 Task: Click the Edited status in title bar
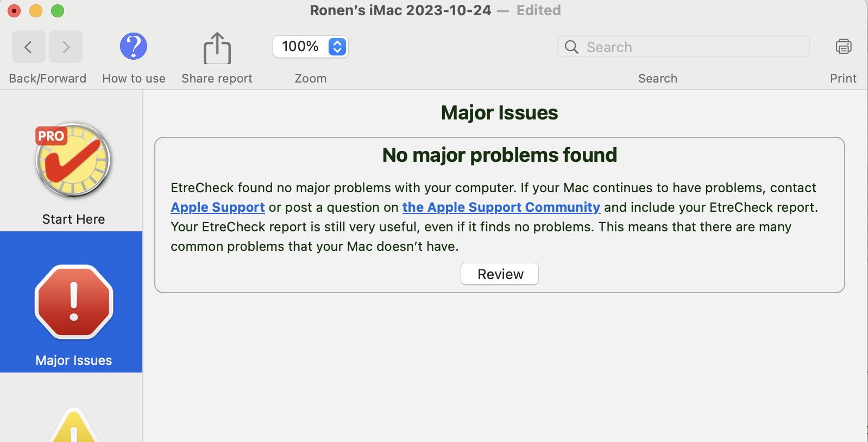[538, 10]
